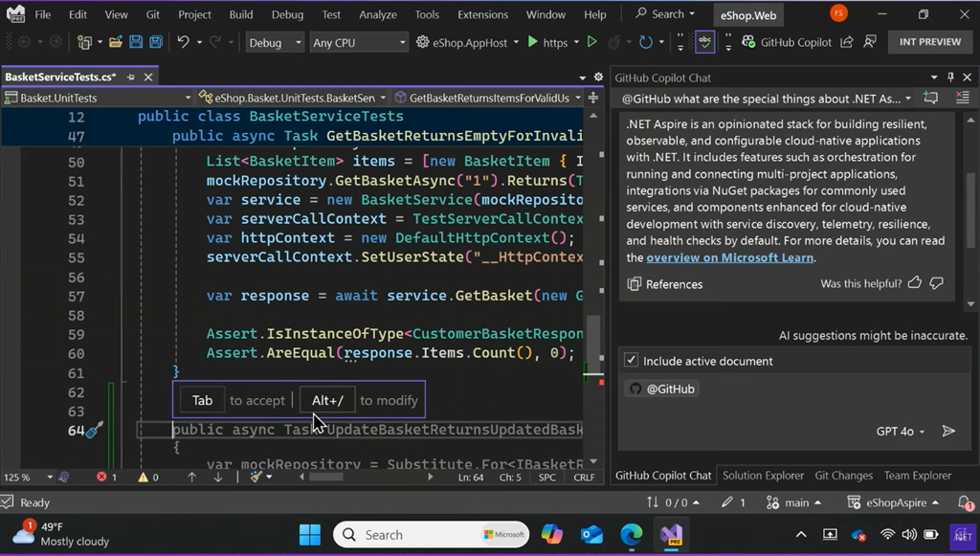Click the Windows taskbar Search box

point(383,535)
